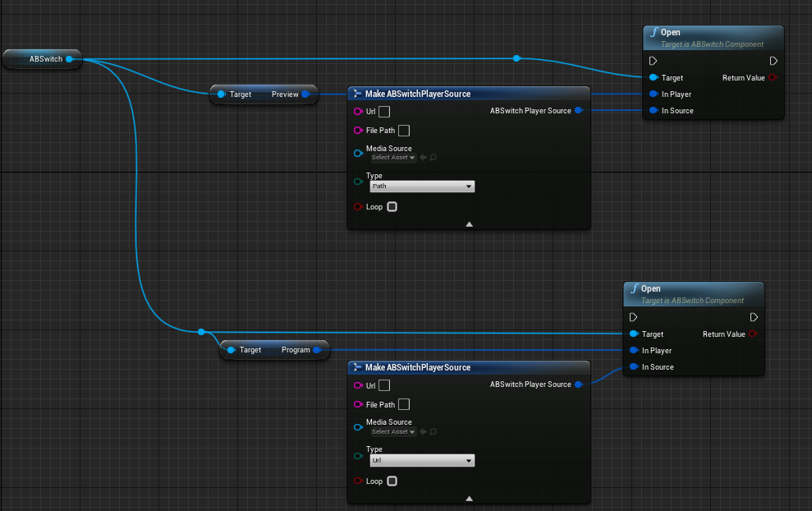The width and height of the screenshot is (812, 511).
Task: Collapse the Path-type Make node via bottom arrow
Action: click(469, 223)
